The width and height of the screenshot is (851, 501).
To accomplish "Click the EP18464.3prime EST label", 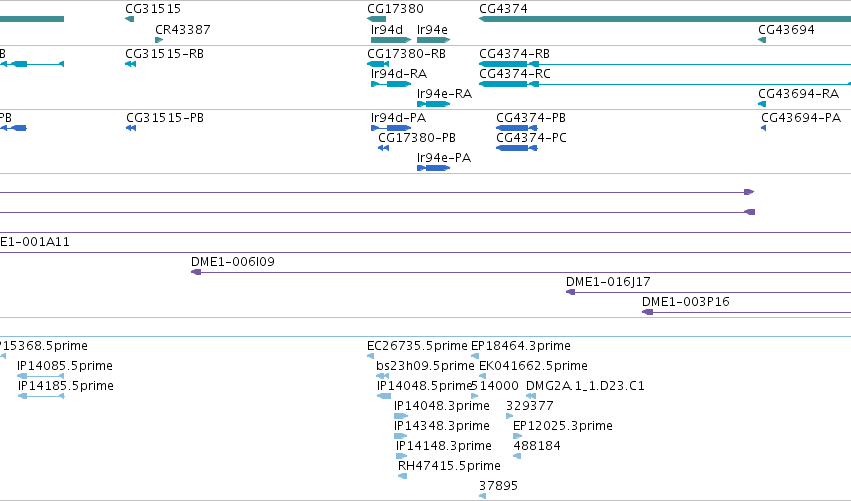I will pyautogui.click(x=520, y=346).
